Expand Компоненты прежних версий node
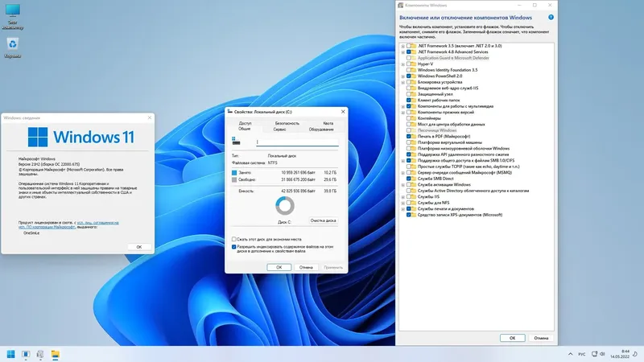The image size is (644, 362). 403,113
